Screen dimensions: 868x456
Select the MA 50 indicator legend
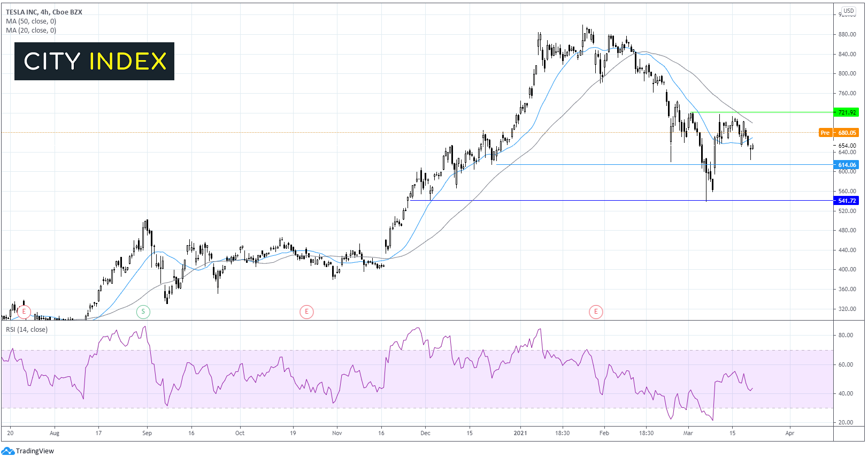[x=31, y=21]
